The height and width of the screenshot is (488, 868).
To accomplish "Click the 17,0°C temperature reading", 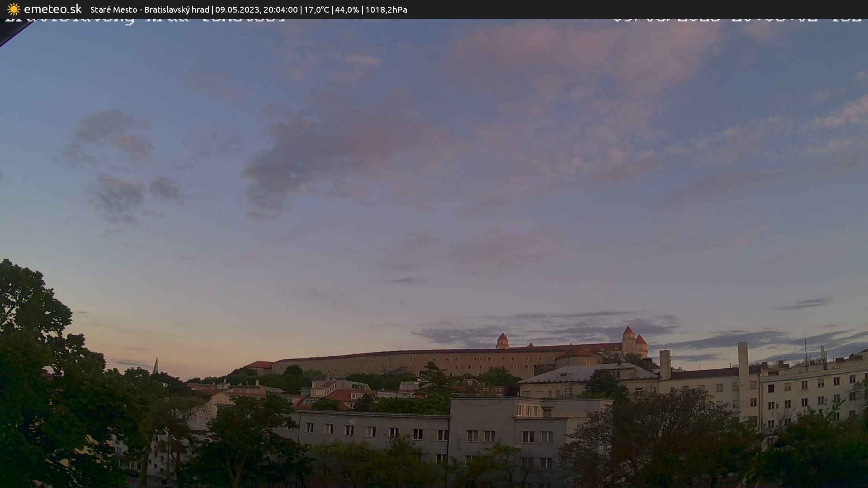I will click(316, 9).
